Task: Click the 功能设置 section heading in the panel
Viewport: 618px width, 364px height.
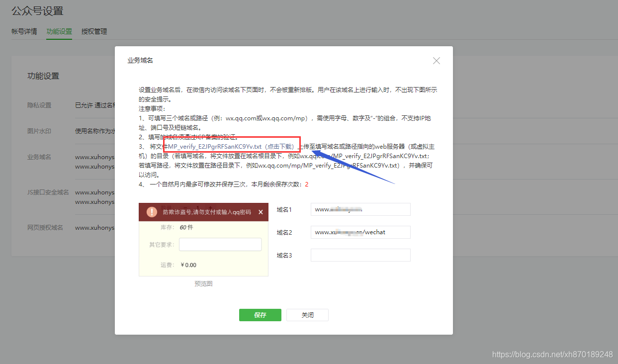Action: point(43,76)
